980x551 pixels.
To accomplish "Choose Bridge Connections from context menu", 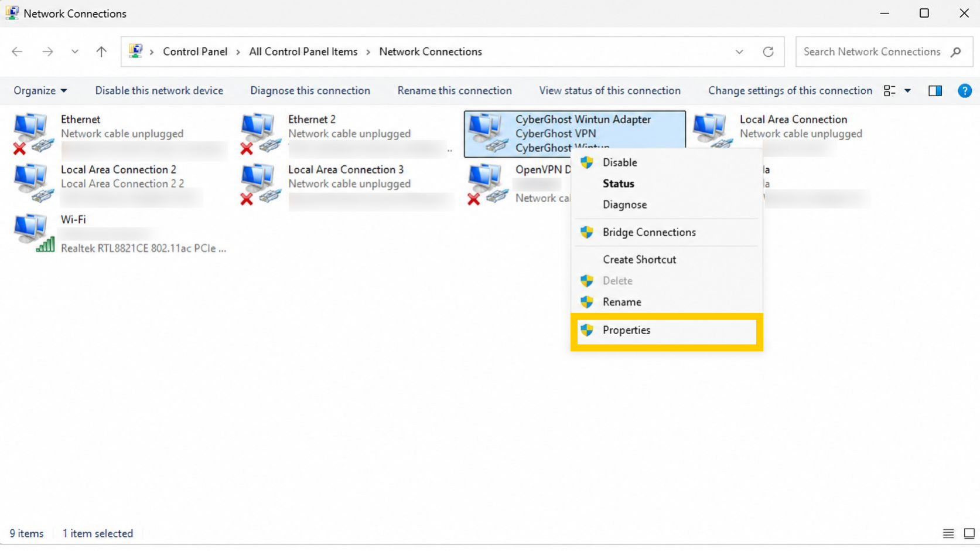I will click(x=667, y=232).
